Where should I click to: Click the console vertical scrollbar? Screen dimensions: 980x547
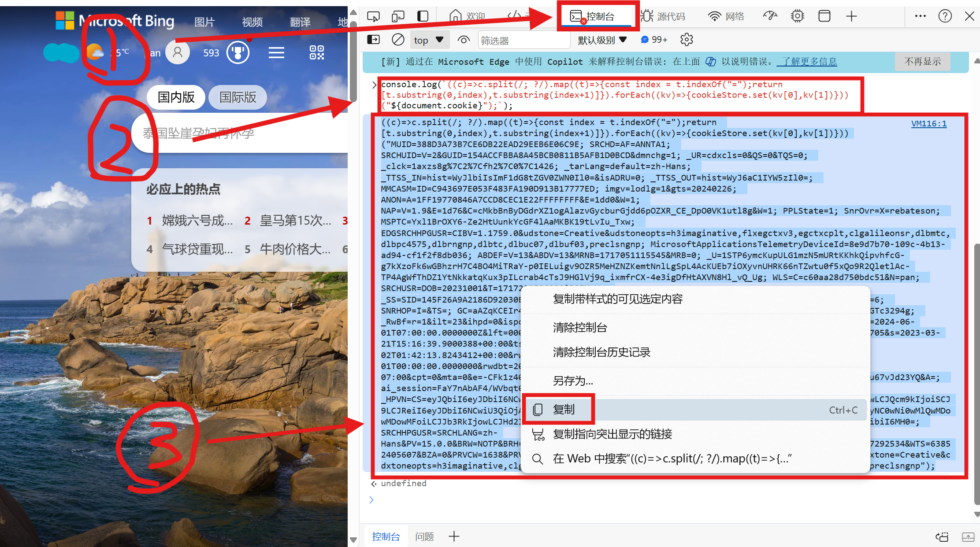tap(976, 374)
